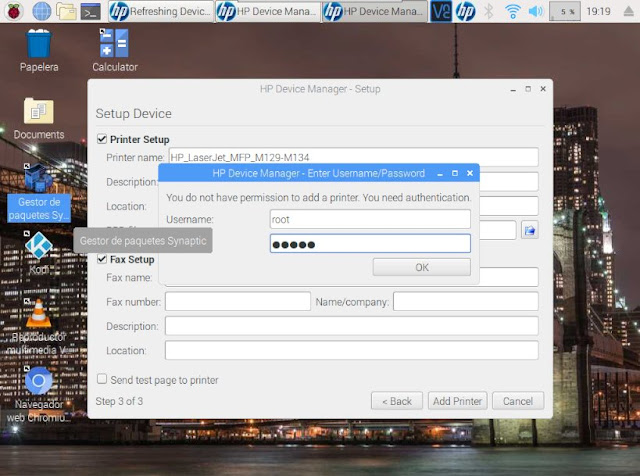Select the Documents folder desktop icon
Screen dimensions: 640x476
(39, 118)
